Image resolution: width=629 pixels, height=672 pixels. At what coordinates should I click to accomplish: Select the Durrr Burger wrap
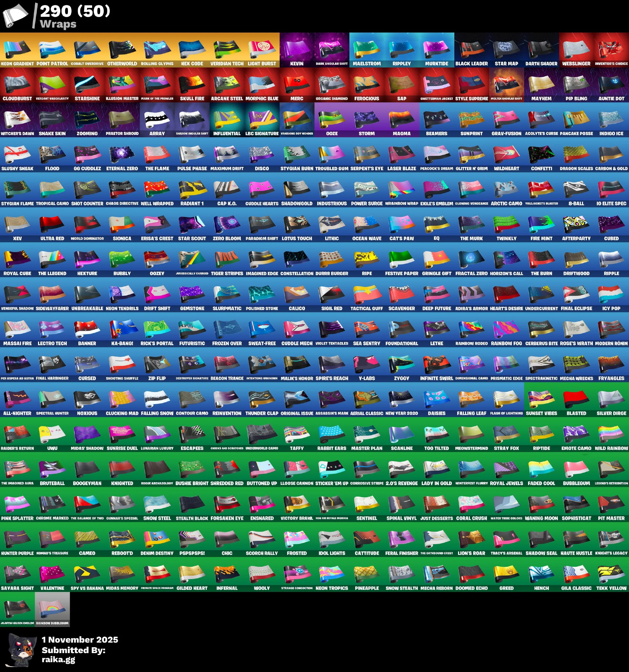[x=331, y=259]
